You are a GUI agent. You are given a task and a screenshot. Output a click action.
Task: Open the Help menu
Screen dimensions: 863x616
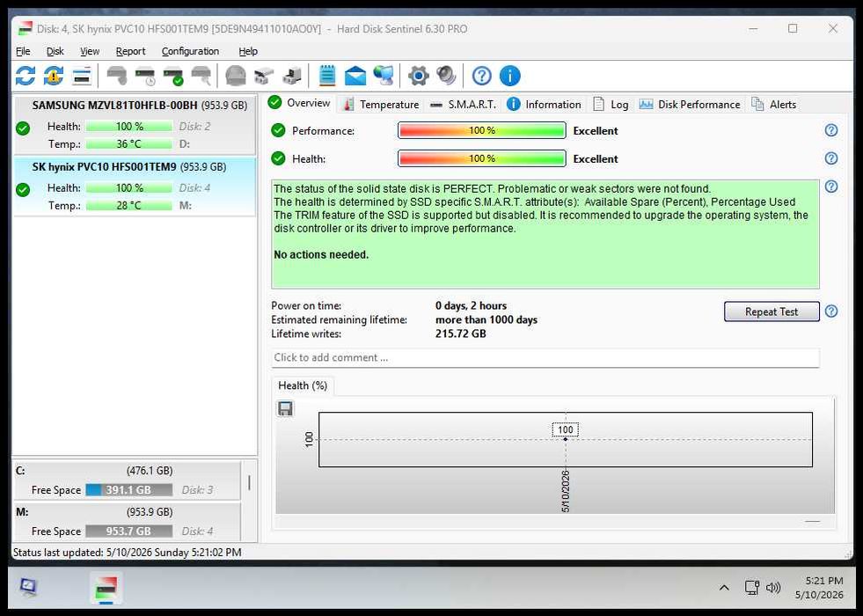point(248,51)
